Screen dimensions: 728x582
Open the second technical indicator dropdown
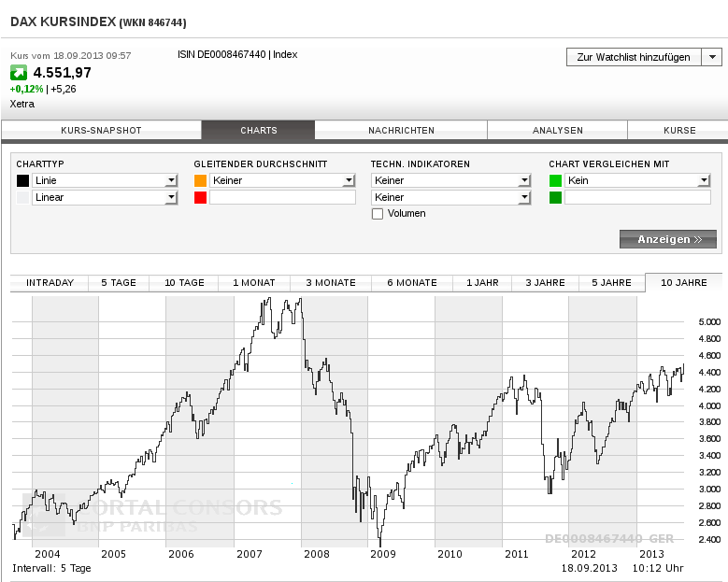[x=451, y=197]
